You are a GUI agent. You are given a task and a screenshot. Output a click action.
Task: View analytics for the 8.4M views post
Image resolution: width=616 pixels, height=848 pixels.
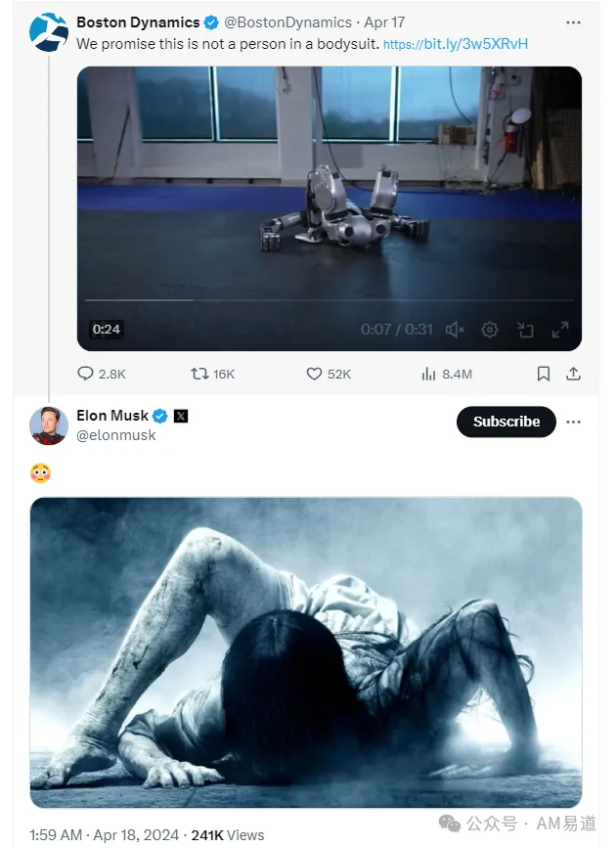pyautogui.click(x=428, y=374)
